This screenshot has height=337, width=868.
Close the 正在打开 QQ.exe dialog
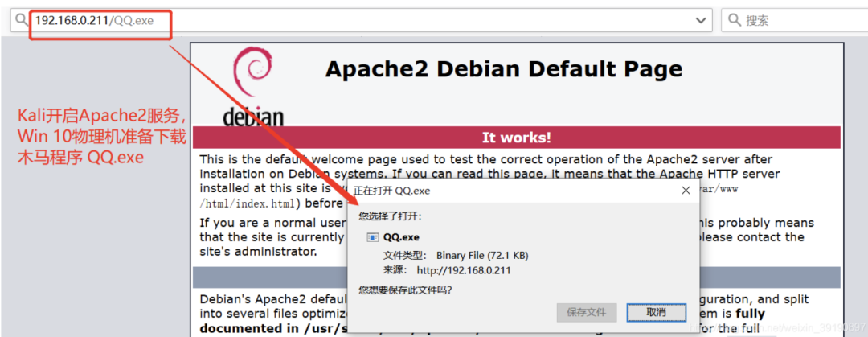686,191
